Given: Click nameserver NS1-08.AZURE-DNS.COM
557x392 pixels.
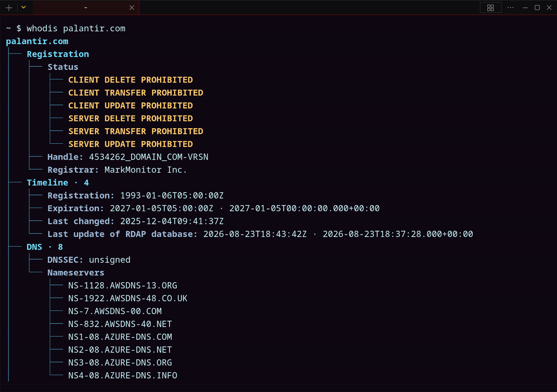Looking at the screenshot, I should (120, 337).
